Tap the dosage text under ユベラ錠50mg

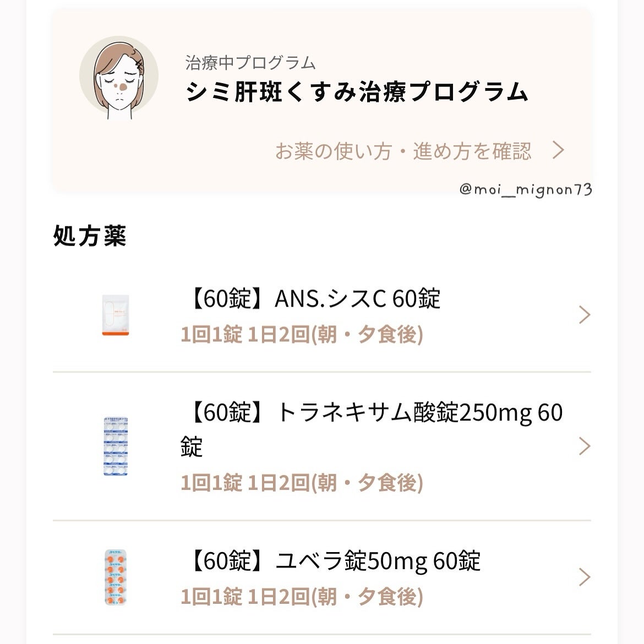click(302, 596)
